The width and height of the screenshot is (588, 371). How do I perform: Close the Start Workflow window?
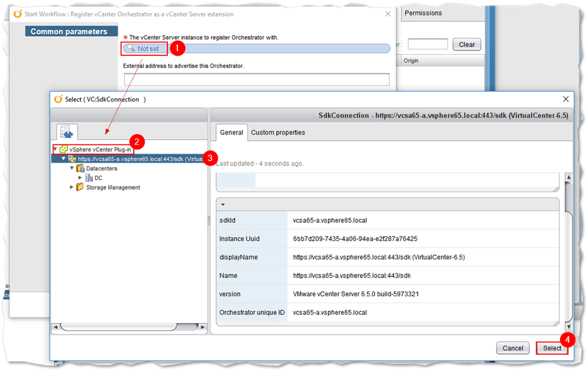coord(388,14)
